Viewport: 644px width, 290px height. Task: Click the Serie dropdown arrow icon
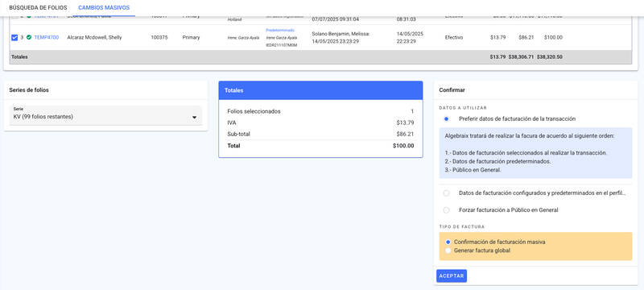pyautogui.click(x=194, y=118)
